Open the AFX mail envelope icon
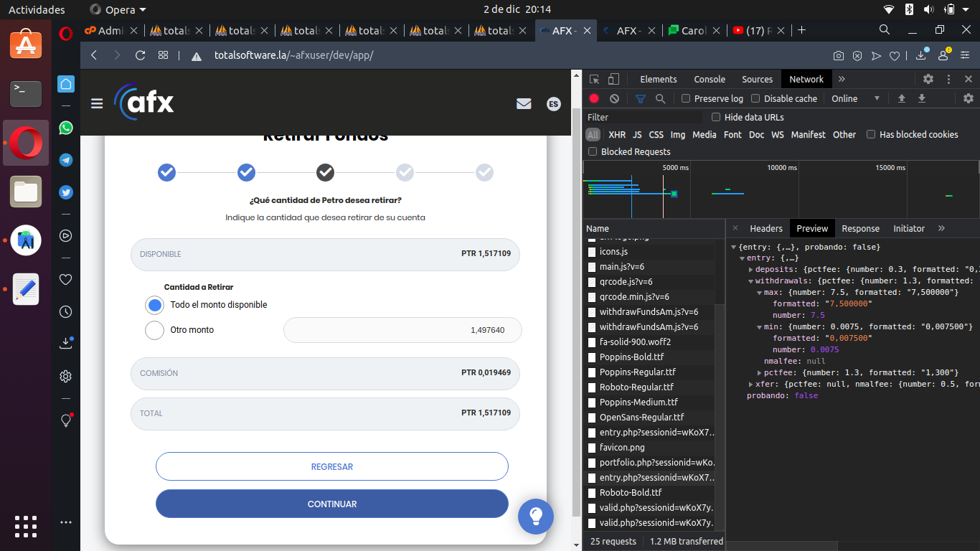980x551 pixels. pos(524,104)
